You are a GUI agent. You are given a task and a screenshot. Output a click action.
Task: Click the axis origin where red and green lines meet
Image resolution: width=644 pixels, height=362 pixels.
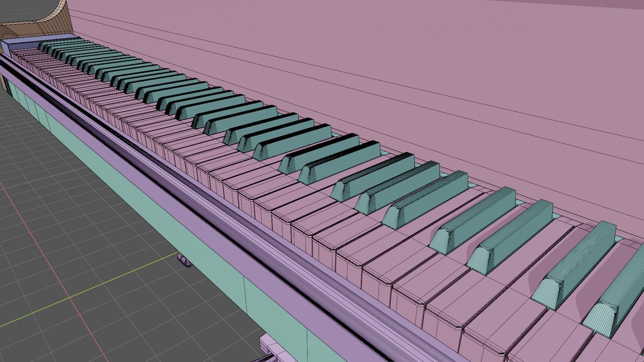tap(69, 297)
